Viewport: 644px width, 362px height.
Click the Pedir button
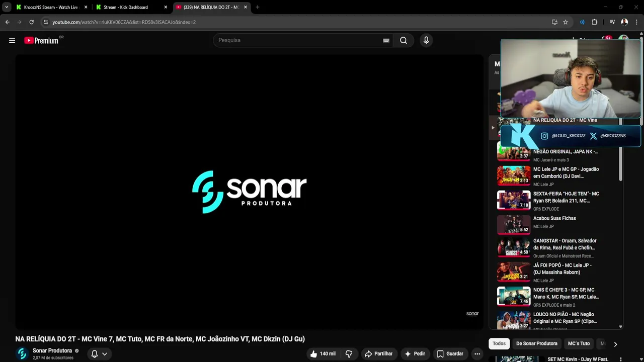pos(415,354)
